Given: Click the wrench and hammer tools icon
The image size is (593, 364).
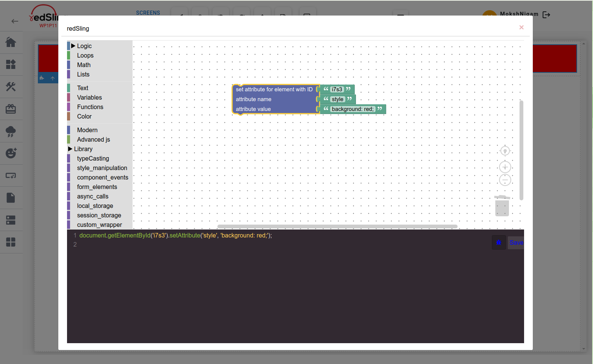Looking at the screenshot, I should tap(11, 87).
